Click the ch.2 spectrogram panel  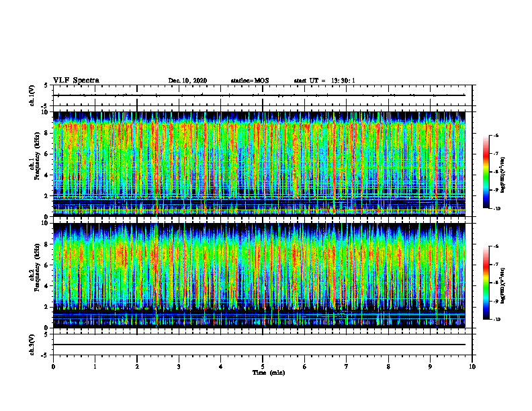[x=259, y=275]
